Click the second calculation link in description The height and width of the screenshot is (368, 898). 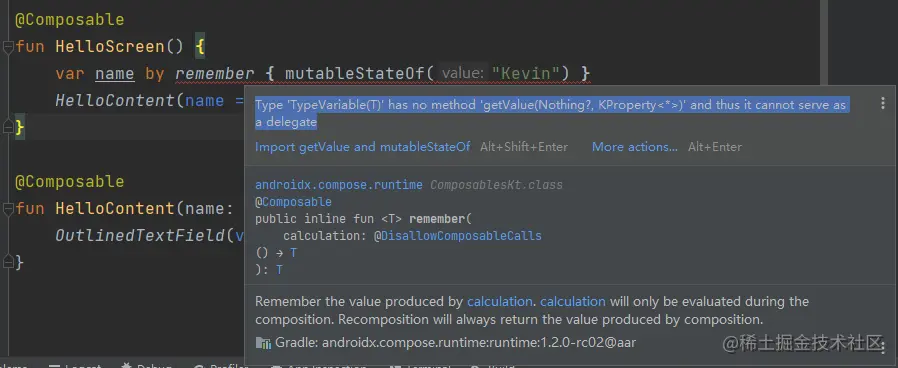pyautogui.click(x=573, y=302)
